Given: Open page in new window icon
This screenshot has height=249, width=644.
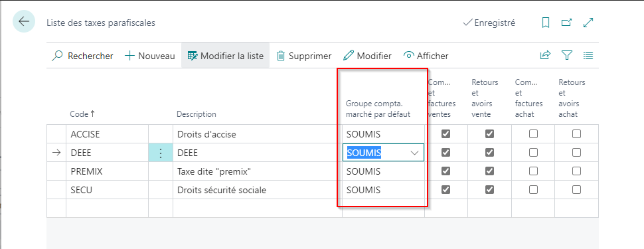Looking at the screenshot, I should [567, 23].
